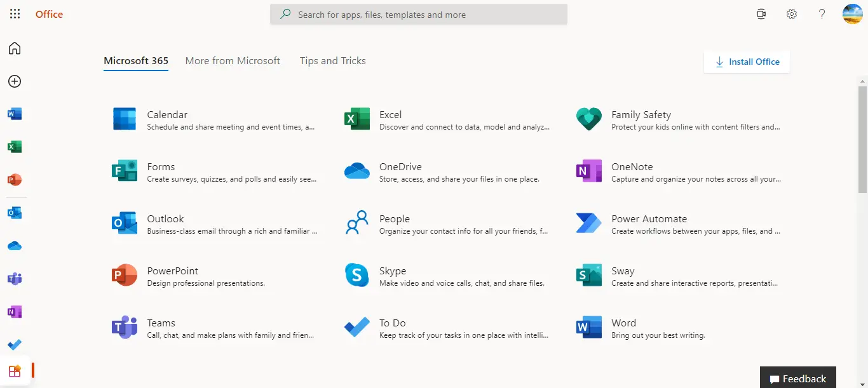Screen dimensions: 868x388
Task: Click the Create plus icon in sidebar
Action: point(15,81)
